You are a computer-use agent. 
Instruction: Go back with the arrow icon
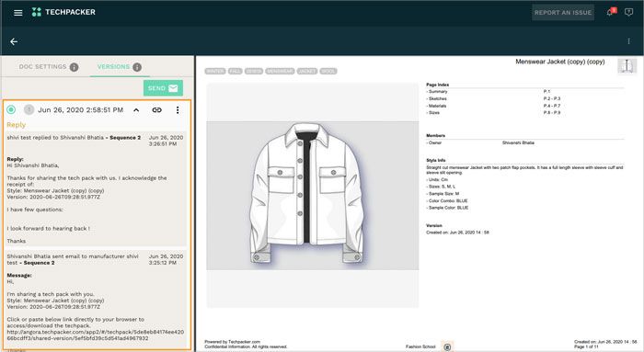click(x=14, y=41)
